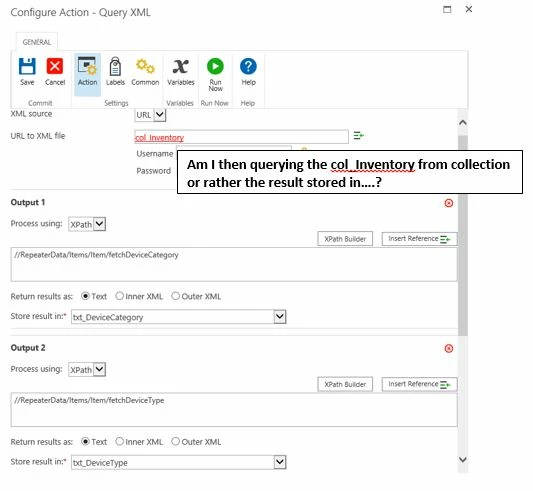Open XPath Builder for Output 1

(x=345, y=239)
